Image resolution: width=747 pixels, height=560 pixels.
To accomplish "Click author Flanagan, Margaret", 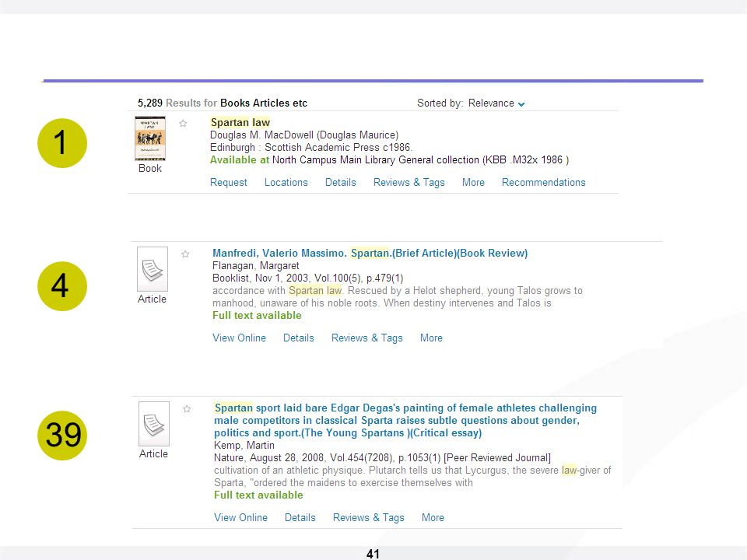I will click(x=256, y=266).
